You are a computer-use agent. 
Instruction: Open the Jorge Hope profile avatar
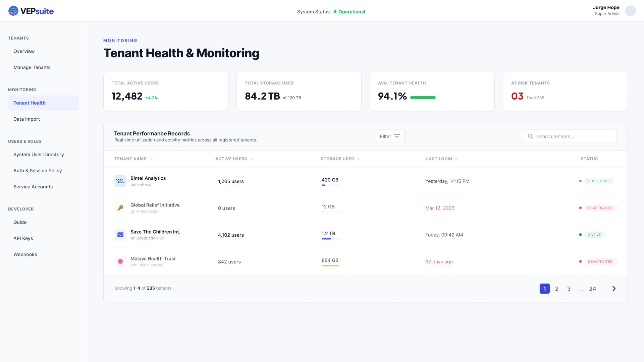(631, 11)
